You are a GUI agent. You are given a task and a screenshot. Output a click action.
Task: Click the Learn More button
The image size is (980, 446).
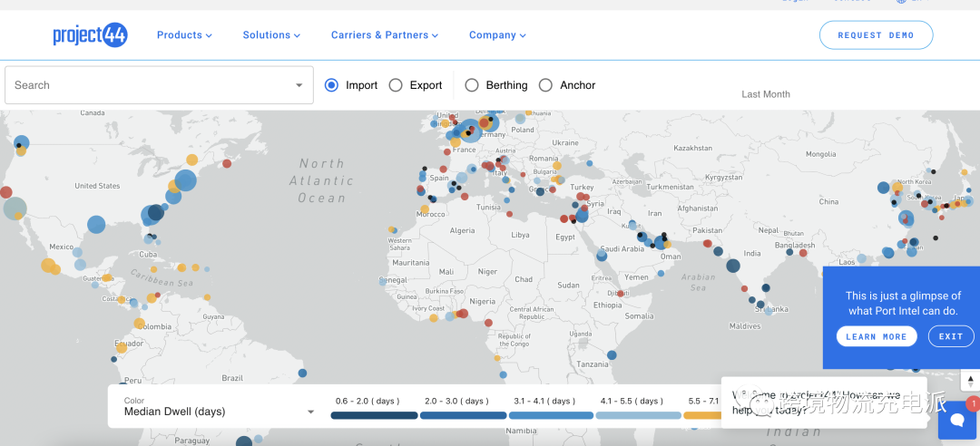[877, 336]
